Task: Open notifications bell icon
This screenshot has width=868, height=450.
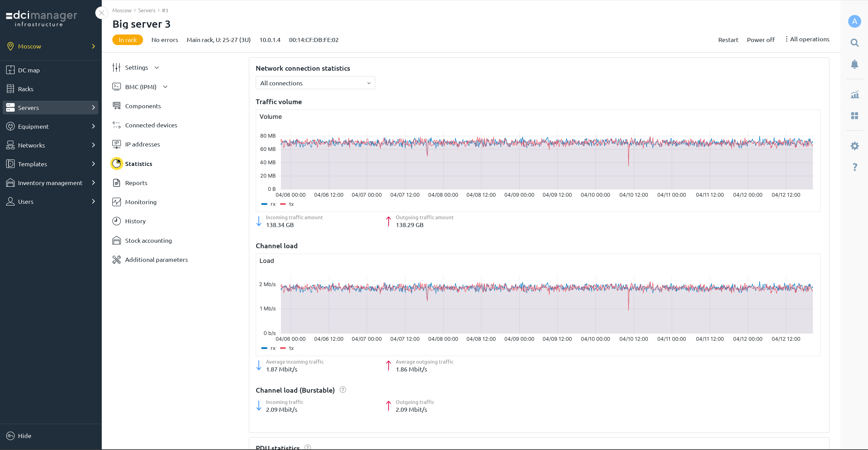Action: coord(854,64)
